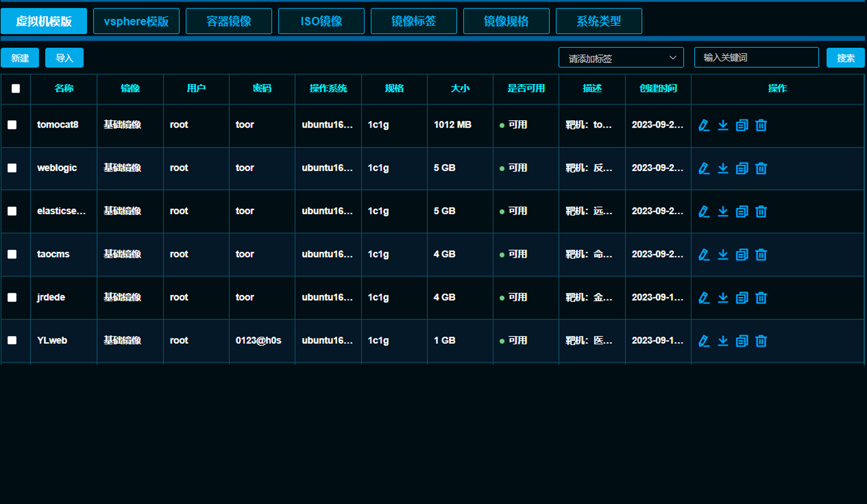
Task: Click the 大小 column header
Action: (460, 88)
